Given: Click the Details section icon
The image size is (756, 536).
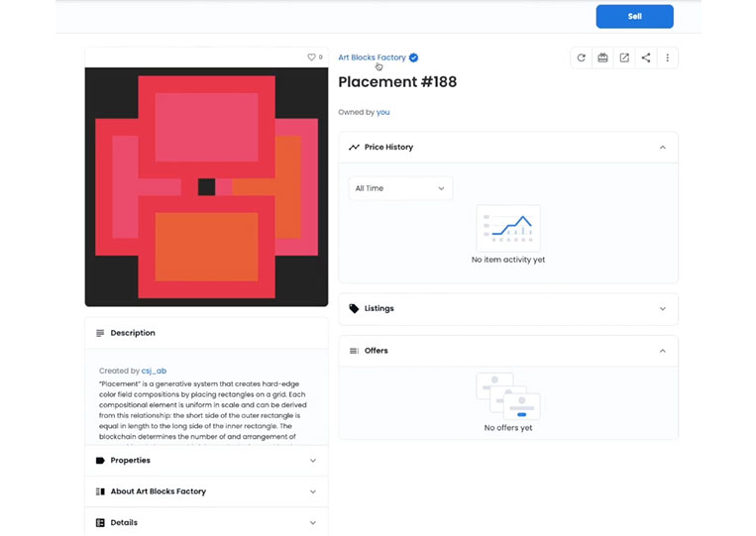Looking at the screenshot, I should (100, 522).
